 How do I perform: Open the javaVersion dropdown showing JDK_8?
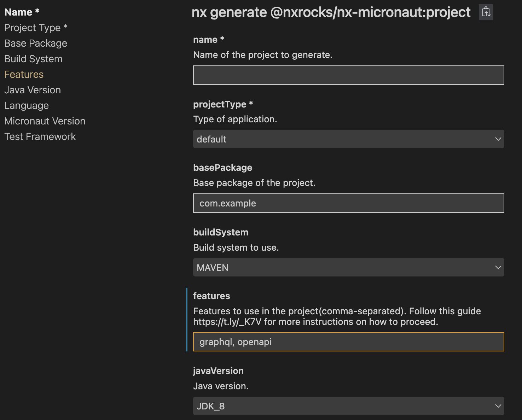349,406
